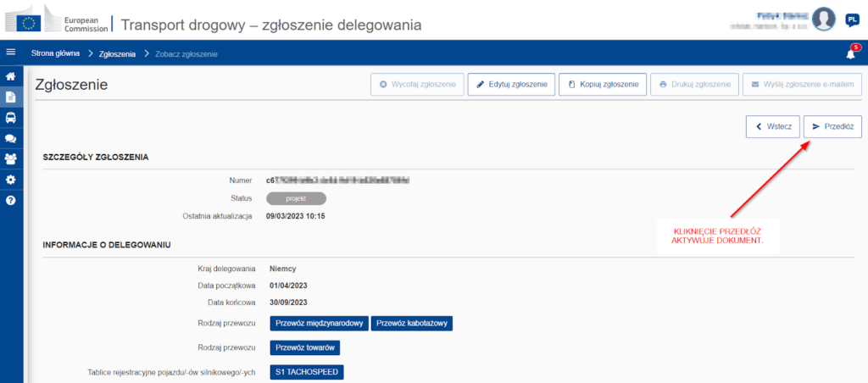The height and width of the screenshot is (383, 868).
Task: Open help question mark sidebar icon
Action: (10, 200)
